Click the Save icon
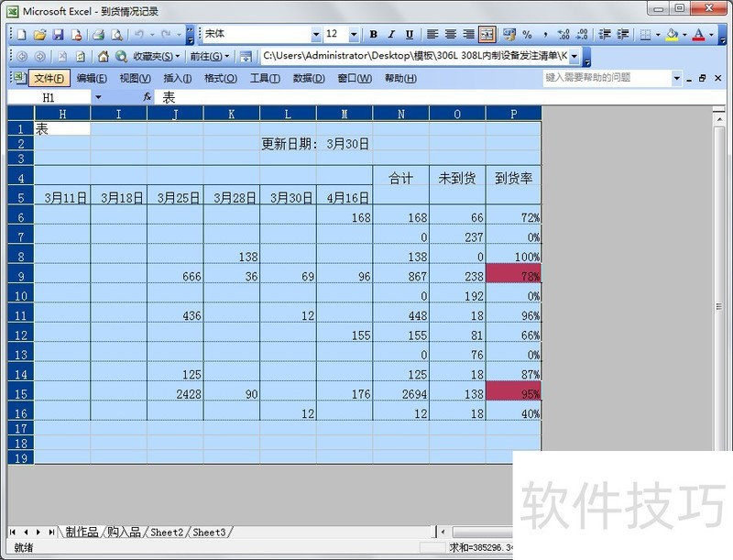The image size is (733, 560). pyautogui.click(x=58, y=34)
